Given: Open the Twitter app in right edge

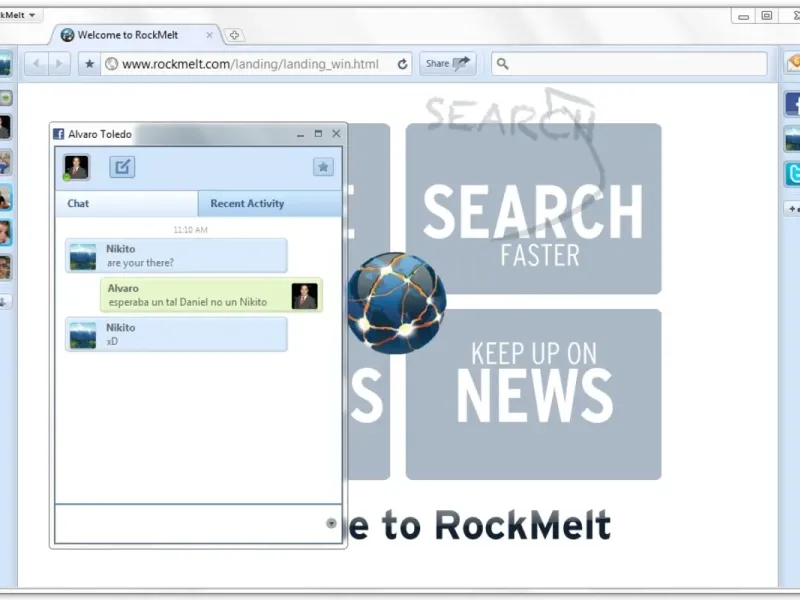Looking at the screenshot, I should point(792,174).
